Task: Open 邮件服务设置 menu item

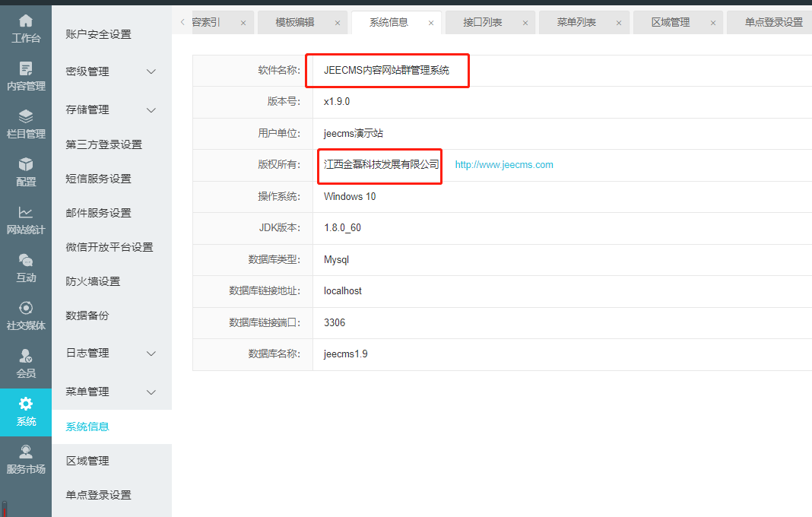Action: (x=98, y=213)
